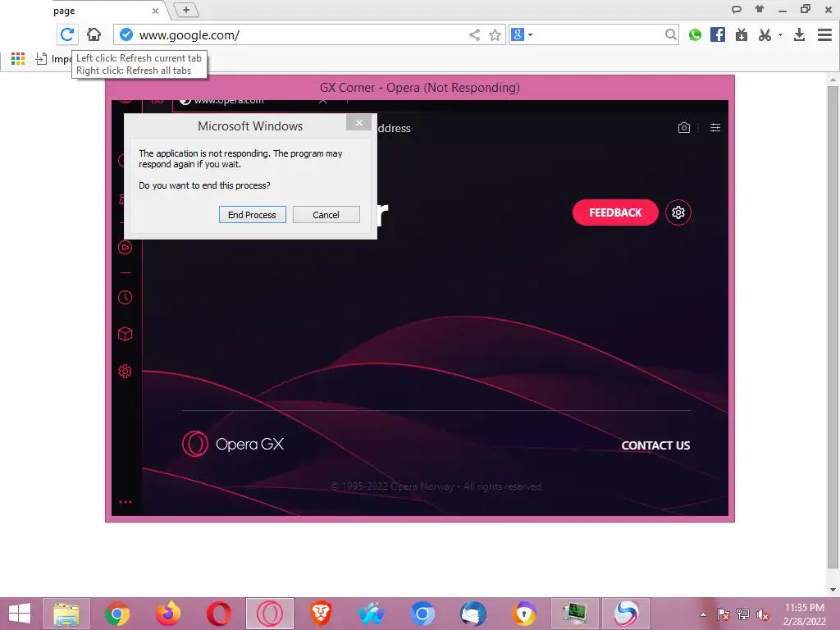Launch Firefox from the taskbar
Viewport: 840px width, 630px height.
[x=167, y=614]
